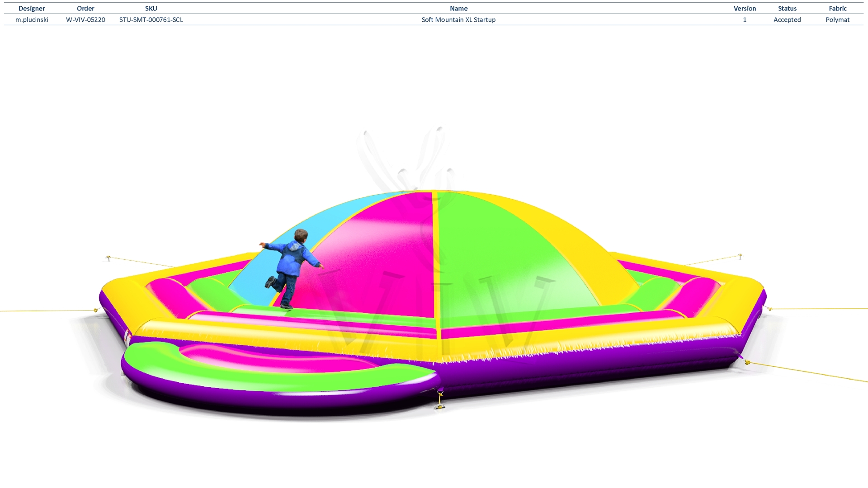Select status value 'Accepted'
This screenshot has height=488, width=868.
pyautogui.click(x=787, y=20)
